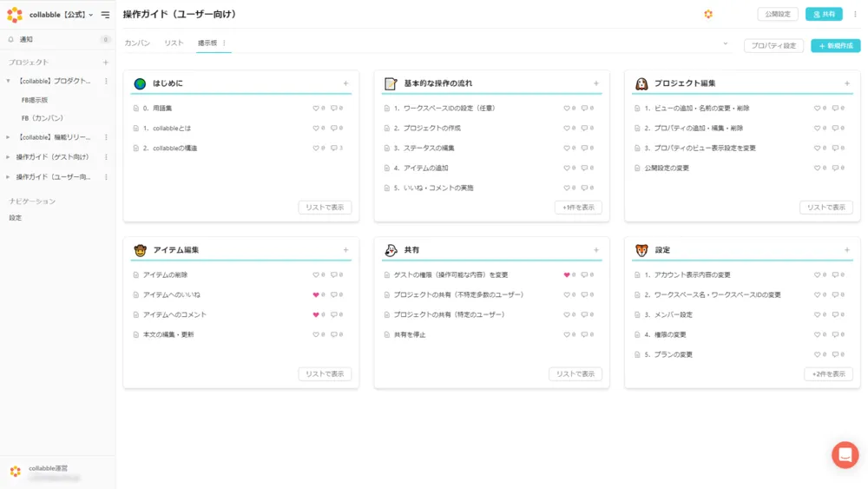868x489 pixels.
Task: Toggle the sidebar hamburger menu icon
Action: (105, 15)
